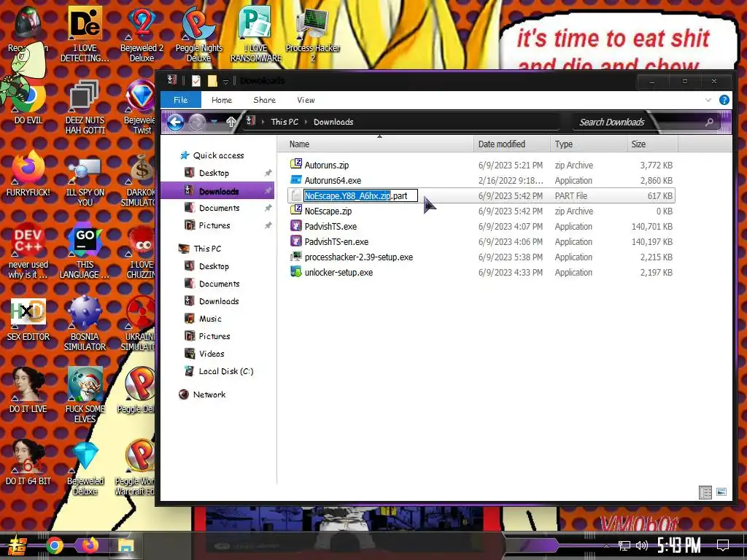Expand the ribbon with the chevron

708,100
